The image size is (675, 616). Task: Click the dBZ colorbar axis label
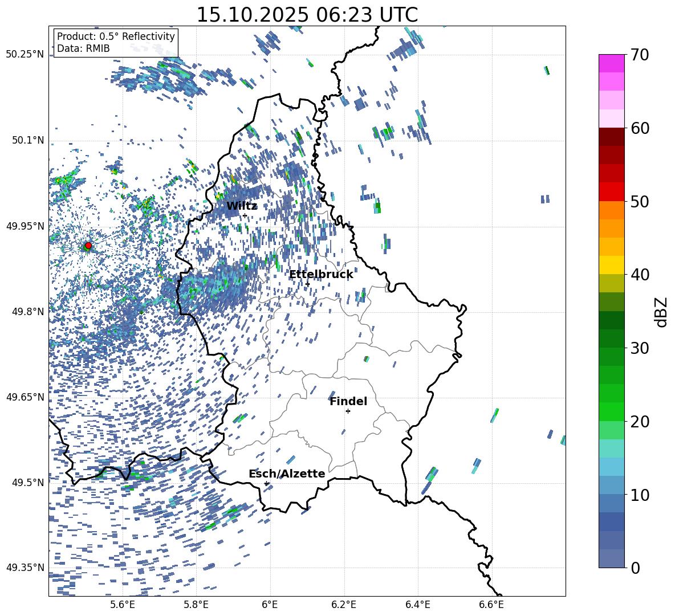click(661, 312)
